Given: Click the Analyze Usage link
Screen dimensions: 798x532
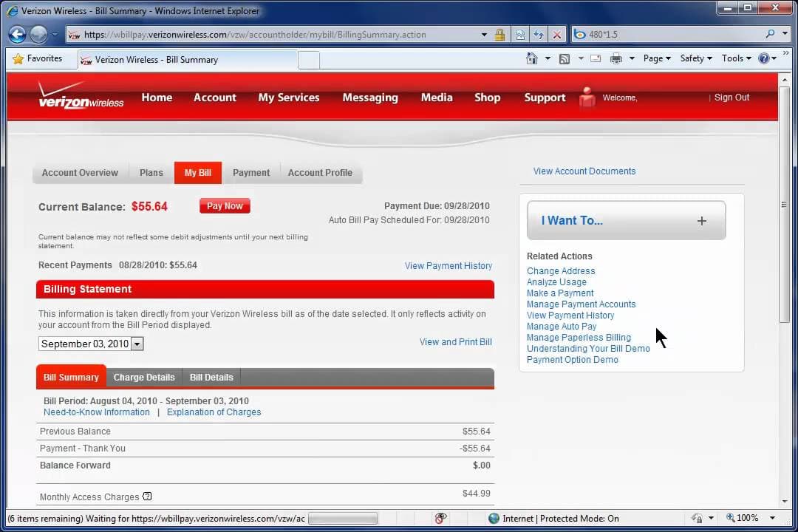Looking at the screenshot, I should 556,282.
